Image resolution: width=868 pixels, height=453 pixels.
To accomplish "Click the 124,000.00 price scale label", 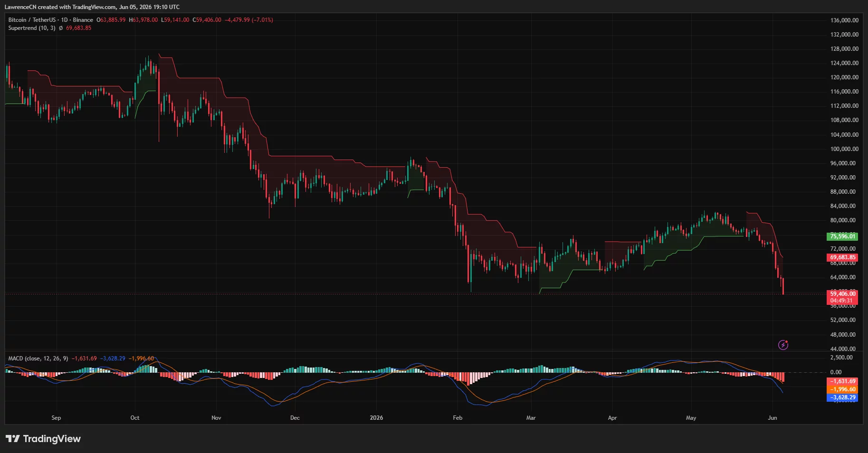I will click(844, 63).
